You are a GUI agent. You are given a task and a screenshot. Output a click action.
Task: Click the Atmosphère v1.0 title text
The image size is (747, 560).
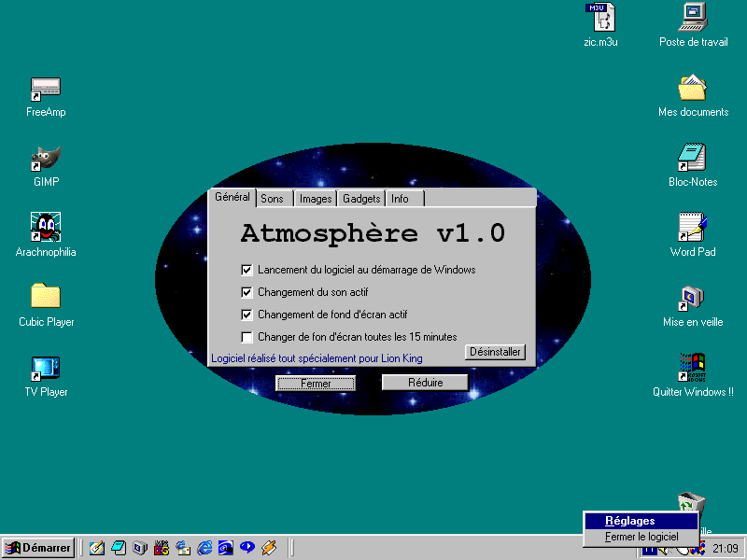point(373,233)
